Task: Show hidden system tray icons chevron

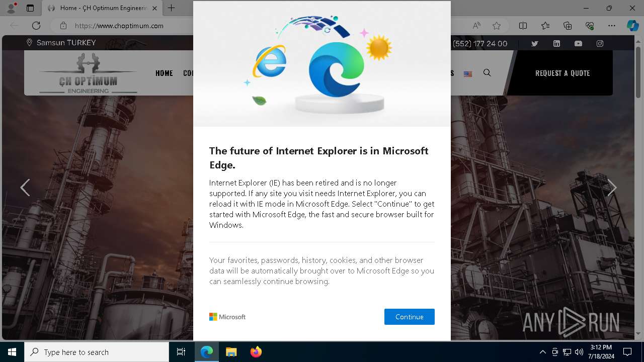Action: 542,352
